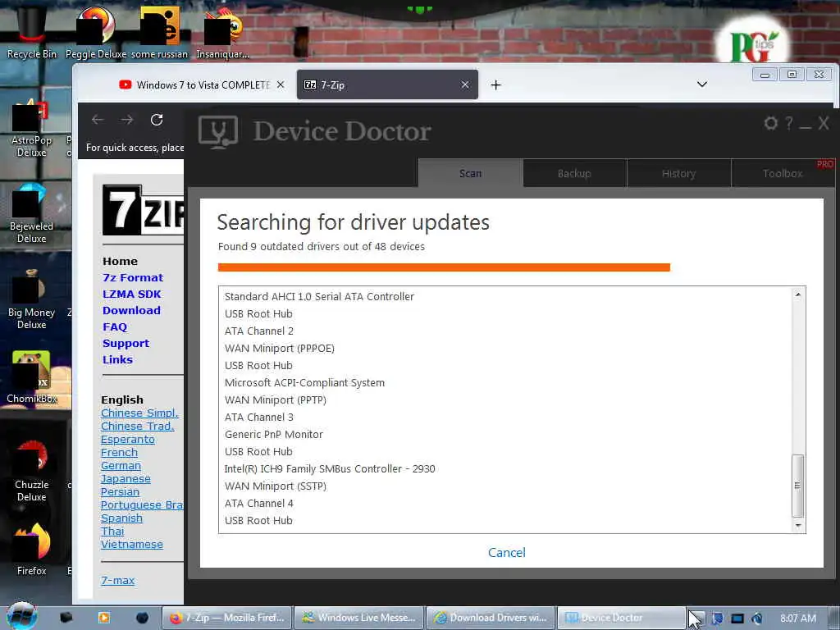Launch Big Money Deluxe desktop icon
Screen dimensions: 840x630
click(32, 300)
